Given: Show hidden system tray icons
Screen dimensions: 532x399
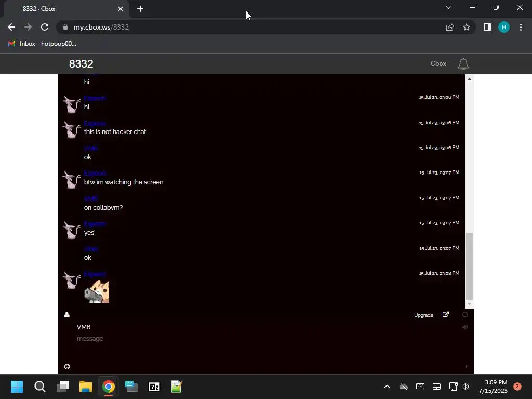Looking at the screenshot, I should [x=387, y=387].
